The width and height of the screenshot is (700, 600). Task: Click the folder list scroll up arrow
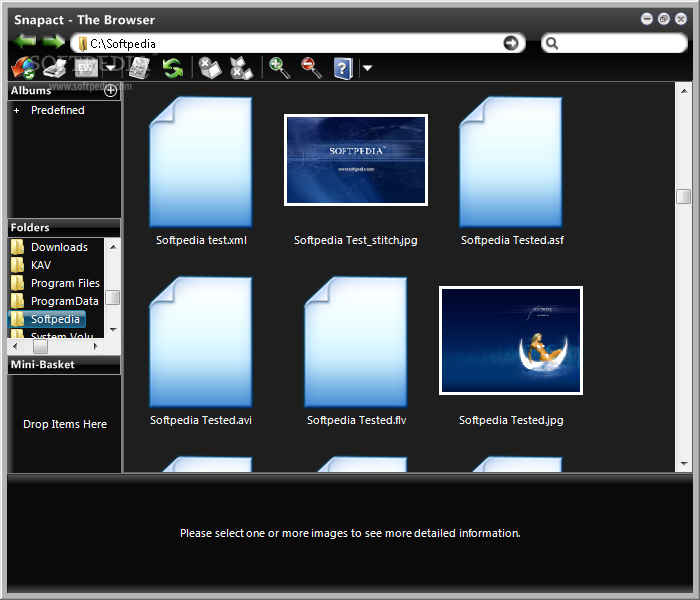(113, 246)
